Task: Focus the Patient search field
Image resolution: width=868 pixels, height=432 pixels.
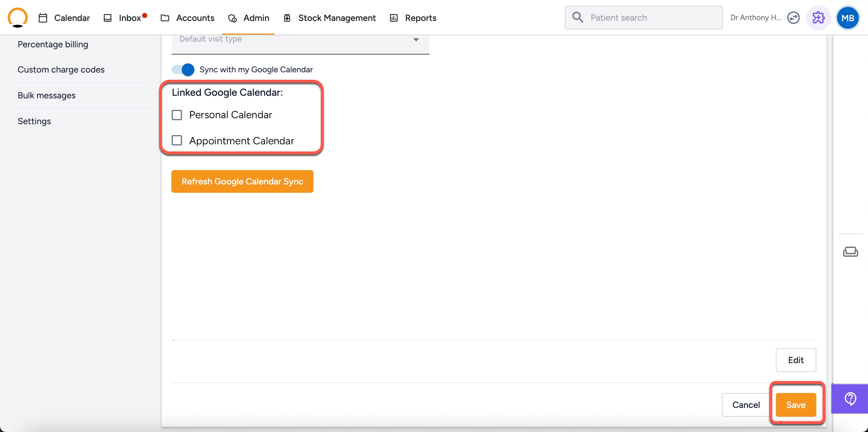Action: pos(644,17)
